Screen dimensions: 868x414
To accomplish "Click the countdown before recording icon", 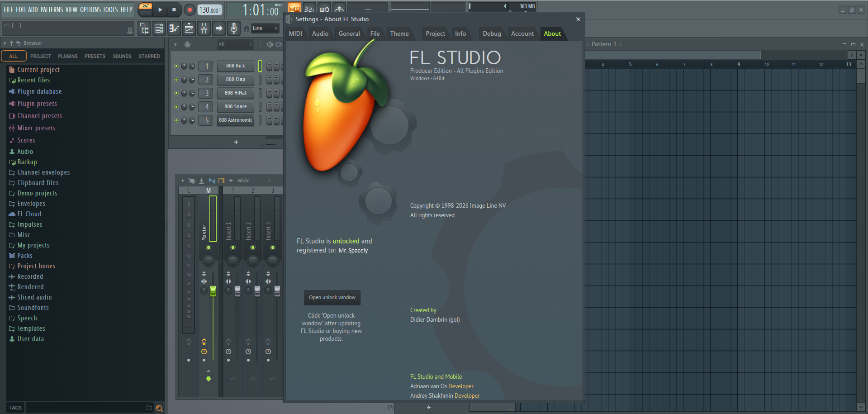I will [x=309, y=8].
